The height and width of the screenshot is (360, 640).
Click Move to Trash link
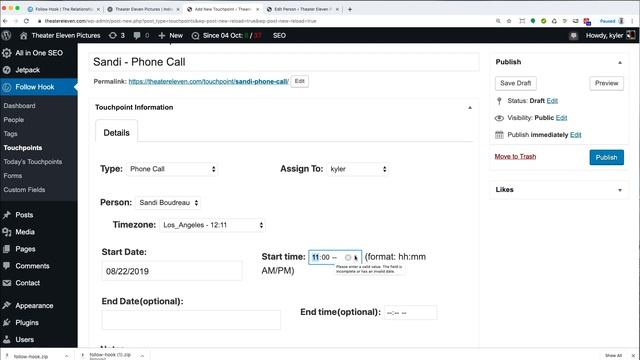[515, 157]
